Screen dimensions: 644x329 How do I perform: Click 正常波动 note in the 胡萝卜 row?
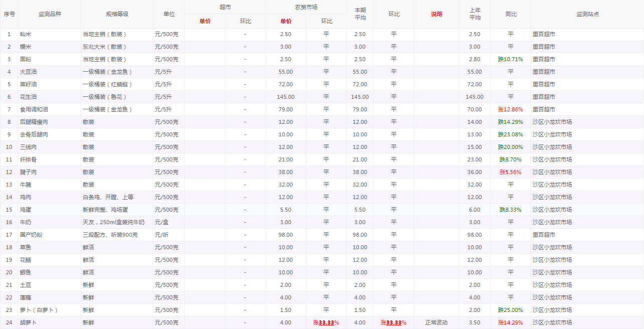coord(436,322)
